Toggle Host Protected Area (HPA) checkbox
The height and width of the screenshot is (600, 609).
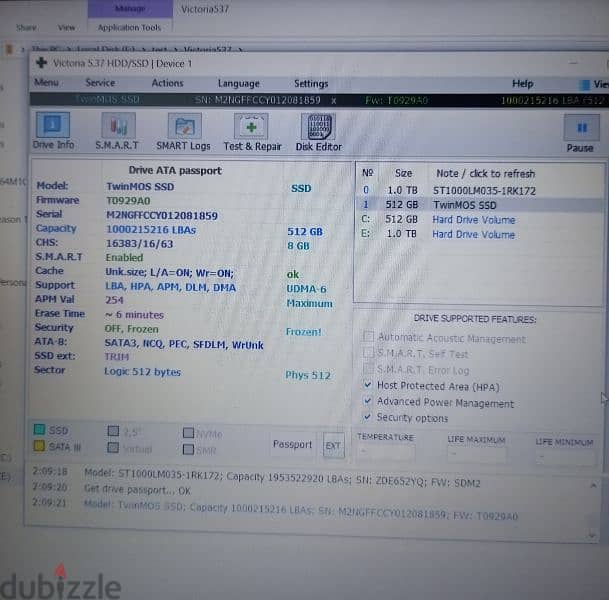pos(367,385)
